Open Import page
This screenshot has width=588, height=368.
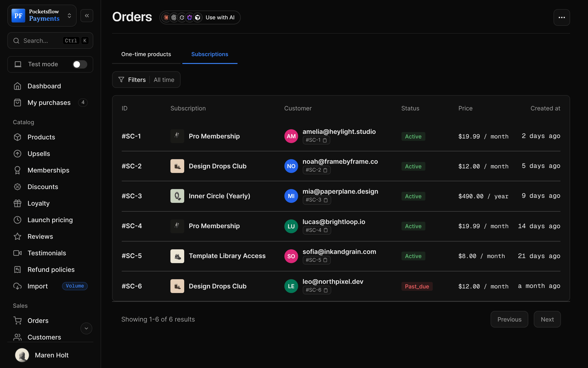[37, 286]
